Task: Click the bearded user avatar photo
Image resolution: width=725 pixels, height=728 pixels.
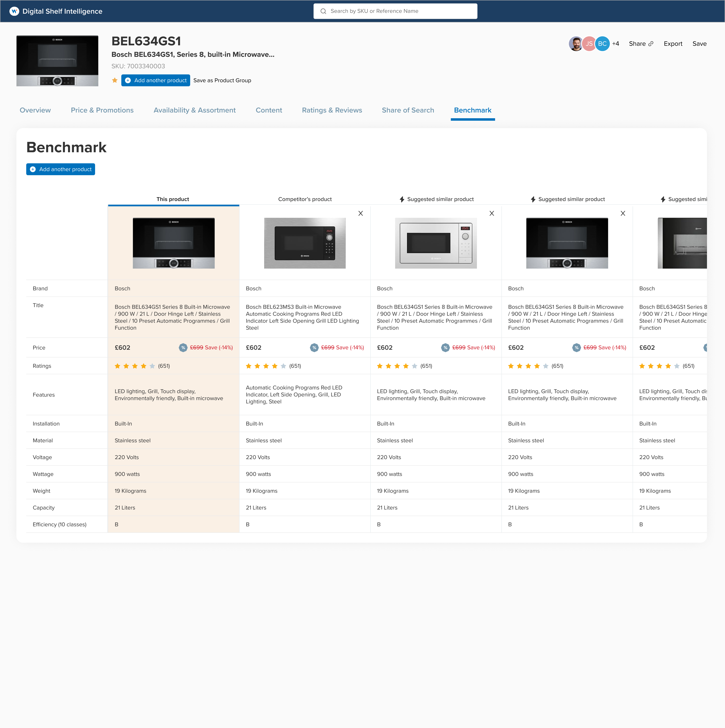Action: click(575, 44)
